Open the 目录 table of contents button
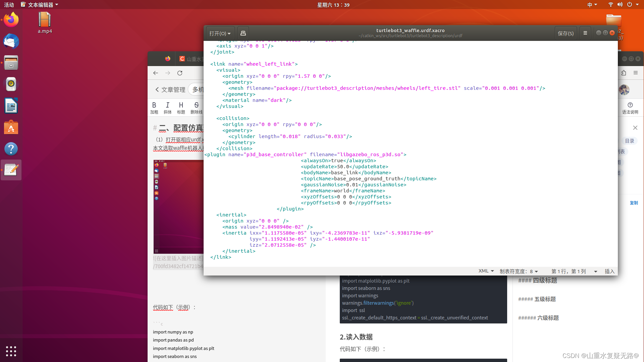Image resolution: width=644 pixels, height=362 pixels. 630,141
